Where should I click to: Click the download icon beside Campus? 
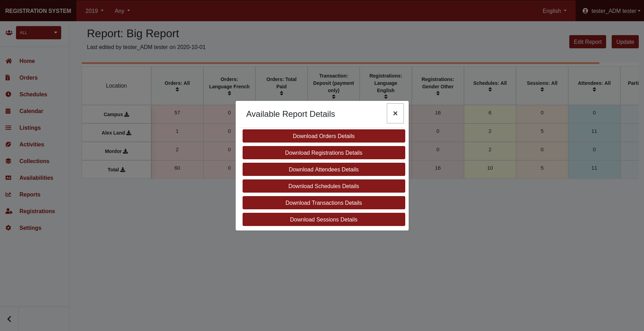[127, 114]
